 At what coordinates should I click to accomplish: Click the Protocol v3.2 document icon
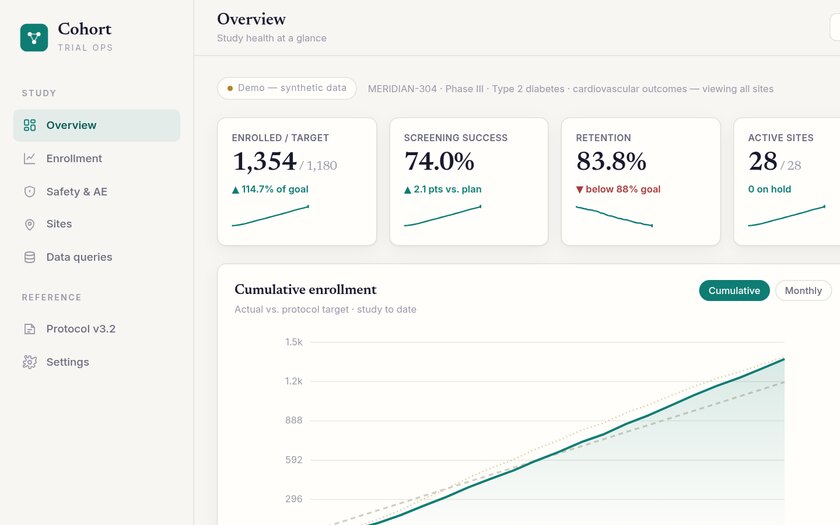29,329
